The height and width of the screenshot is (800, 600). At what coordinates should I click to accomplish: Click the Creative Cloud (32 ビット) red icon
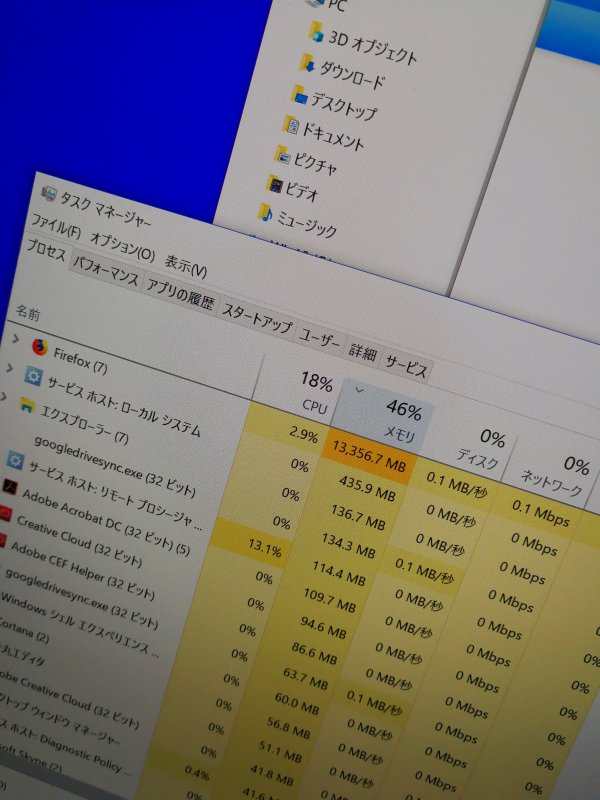point(5,512)
